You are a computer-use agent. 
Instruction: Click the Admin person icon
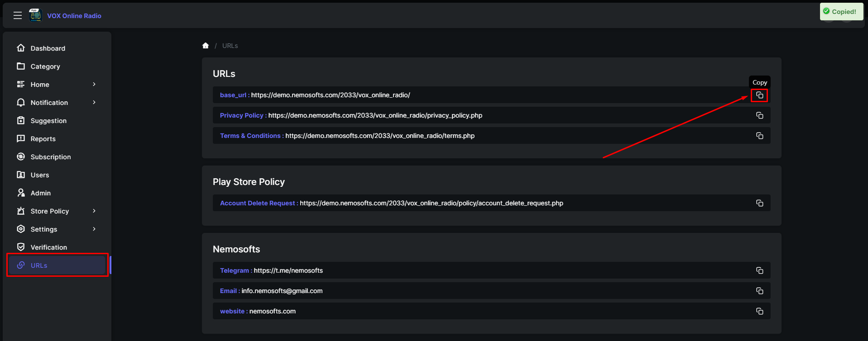point(21,193)
